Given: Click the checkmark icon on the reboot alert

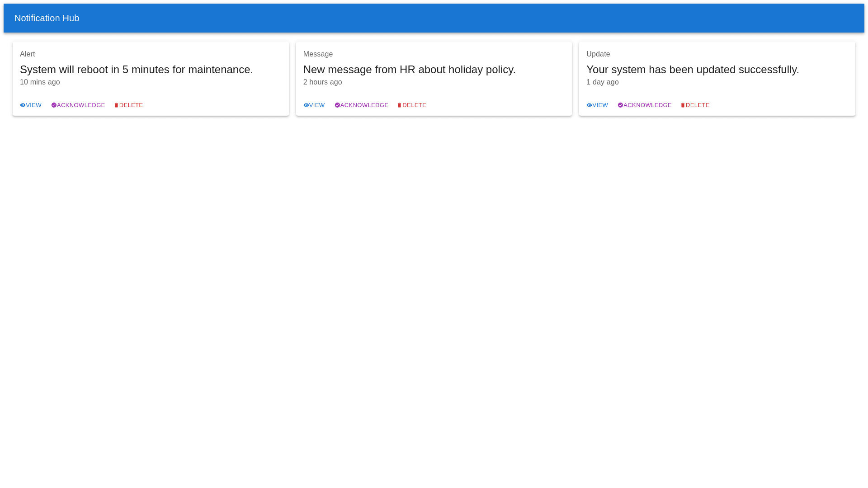Looking at the screenshot, I should coord(54,105).
